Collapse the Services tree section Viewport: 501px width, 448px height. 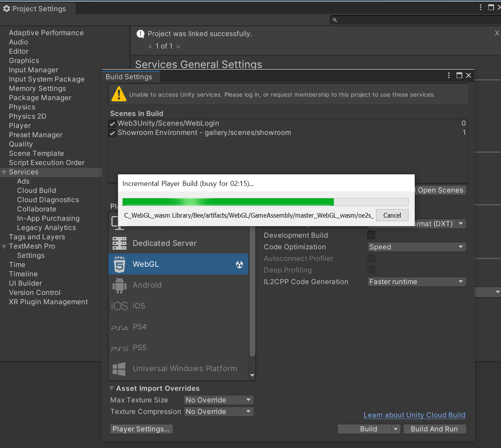4,172
